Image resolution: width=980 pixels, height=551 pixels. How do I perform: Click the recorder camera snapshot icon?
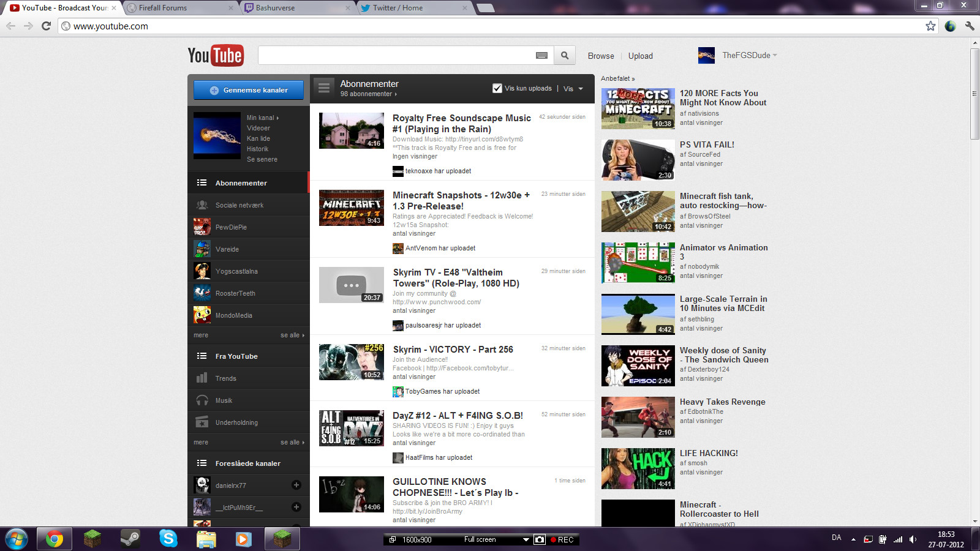(540, 539)
